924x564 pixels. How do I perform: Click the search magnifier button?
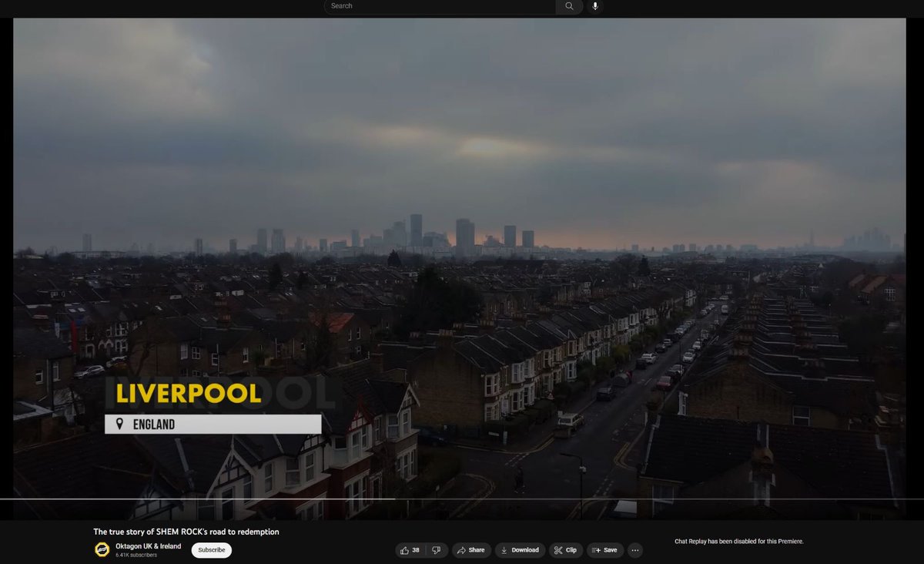point(569,6)
